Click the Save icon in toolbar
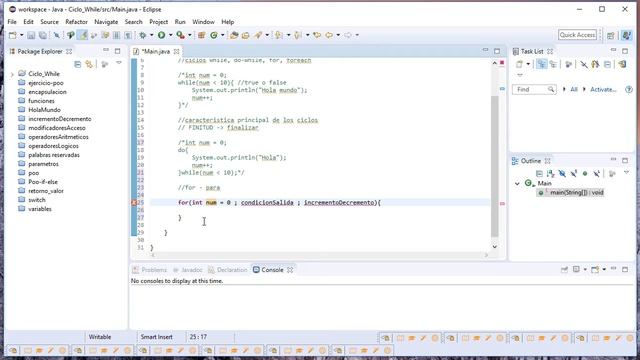The width and height of the screenshot is (640, 360). 31,35
